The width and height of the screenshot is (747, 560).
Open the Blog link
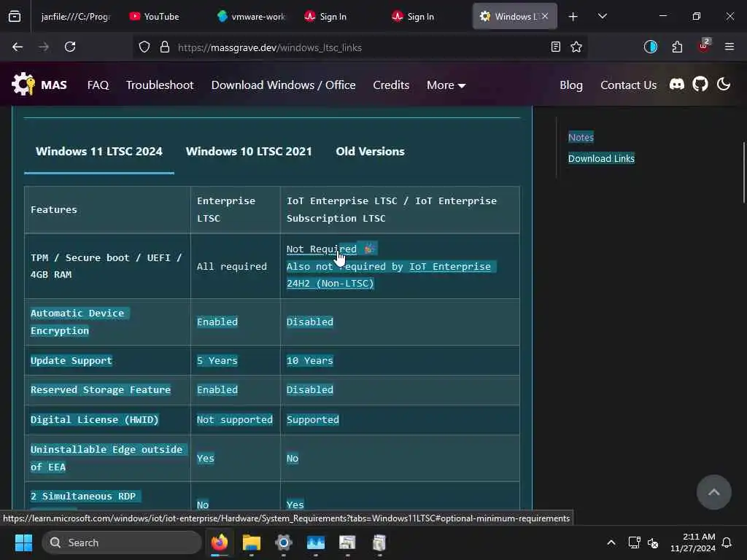pos(571,85)
